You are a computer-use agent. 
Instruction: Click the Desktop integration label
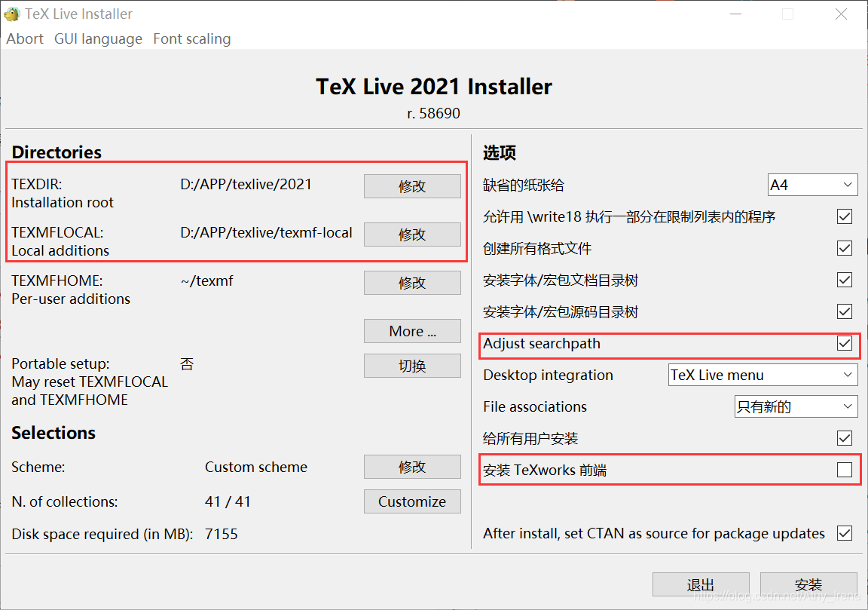(x=548, y=375)
